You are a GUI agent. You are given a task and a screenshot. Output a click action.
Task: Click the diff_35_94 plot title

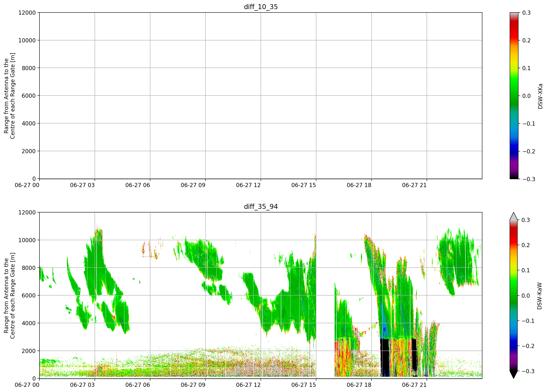tap(261, 207)
